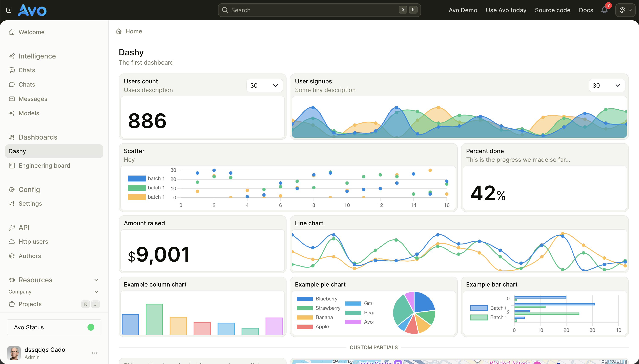This screenshot has height=364, width=639.
Task: Open the Avo Demo link
Action: [463, 10]
